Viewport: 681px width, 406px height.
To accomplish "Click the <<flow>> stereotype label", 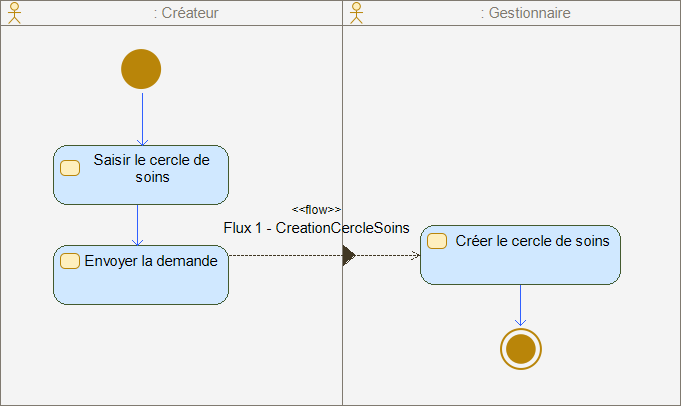I will (x=316, y=209).
